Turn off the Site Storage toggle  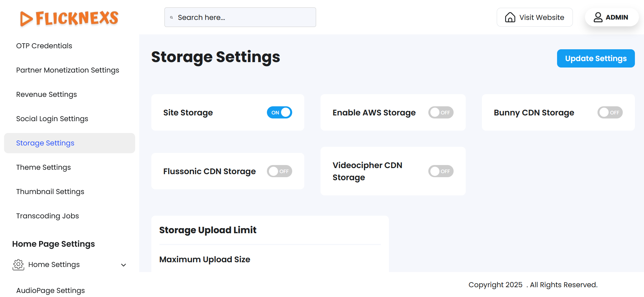[x=279, y=112]
